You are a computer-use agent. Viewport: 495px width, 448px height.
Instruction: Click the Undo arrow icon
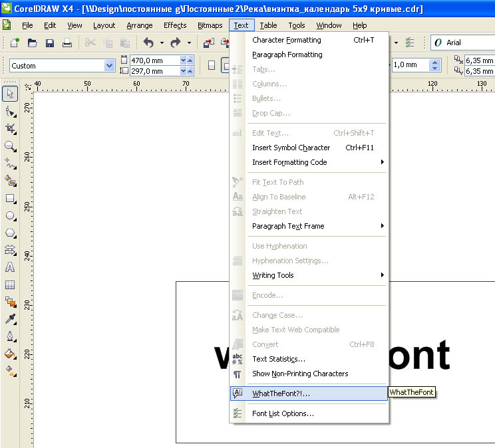click(148, 43)
